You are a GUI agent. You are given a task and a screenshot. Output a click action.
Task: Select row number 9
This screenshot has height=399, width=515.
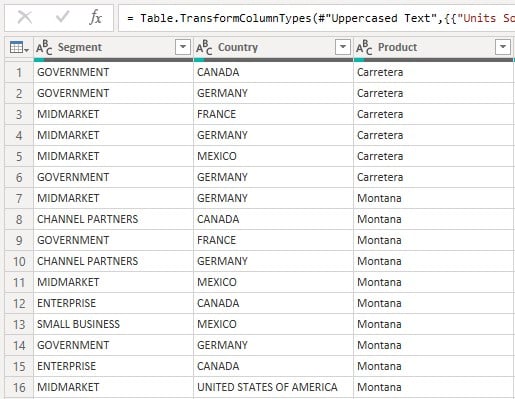coord(19,240)
